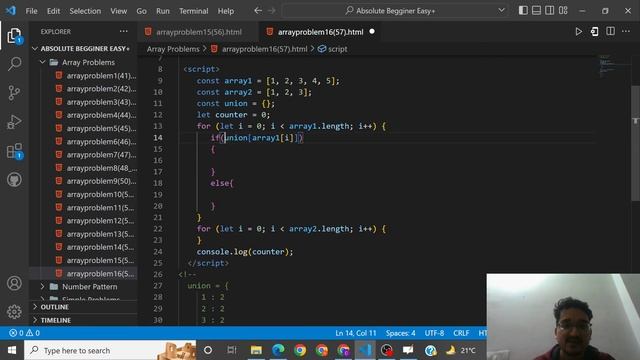Change the UTF-8 encoding
This screenshot has width=640, height=360.
click(x=434, y=333)
